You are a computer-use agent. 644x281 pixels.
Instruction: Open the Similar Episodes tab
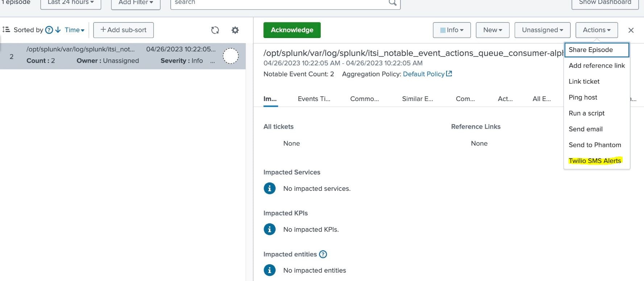pos(417,99)
